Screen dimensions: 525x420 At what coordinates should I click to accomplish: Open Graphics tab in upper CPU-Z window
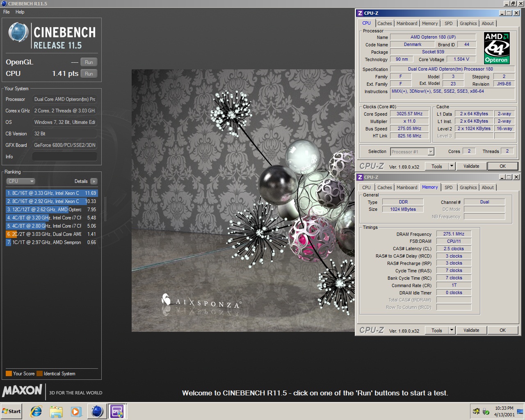(468, 23)
